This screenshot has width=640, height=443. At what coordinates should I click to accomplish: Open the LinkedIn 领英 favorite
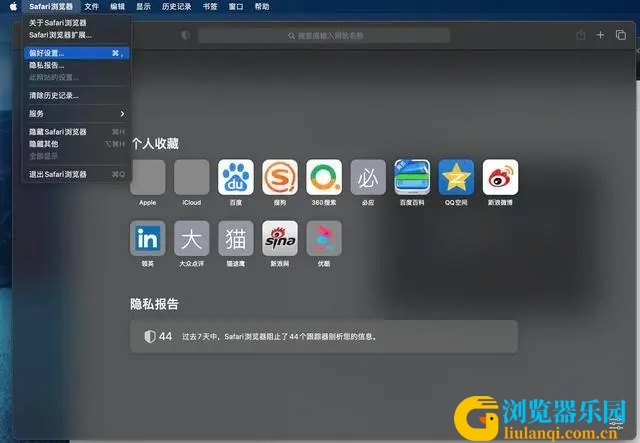(x=147, y=238)
